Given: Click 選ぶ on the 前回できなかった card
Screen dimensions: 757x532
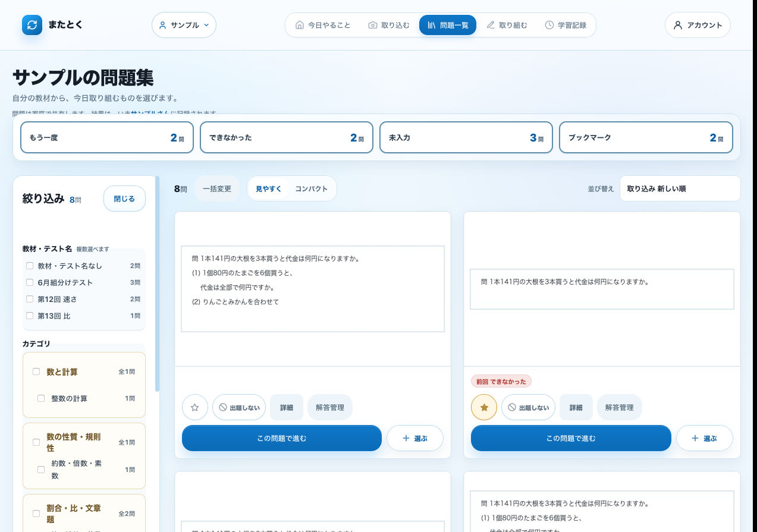Looking at the screenshot, I should click(x=705, y=438).
